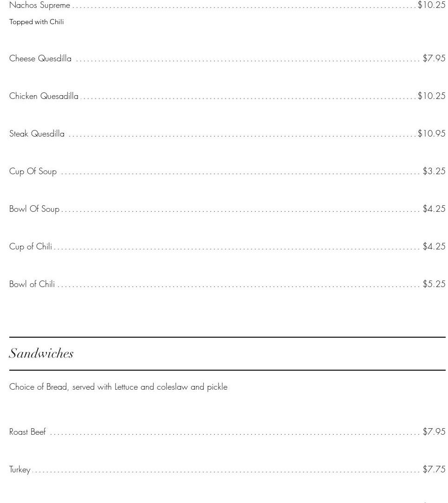Click the Turkey $7.75 price

[x=434, y=470]
